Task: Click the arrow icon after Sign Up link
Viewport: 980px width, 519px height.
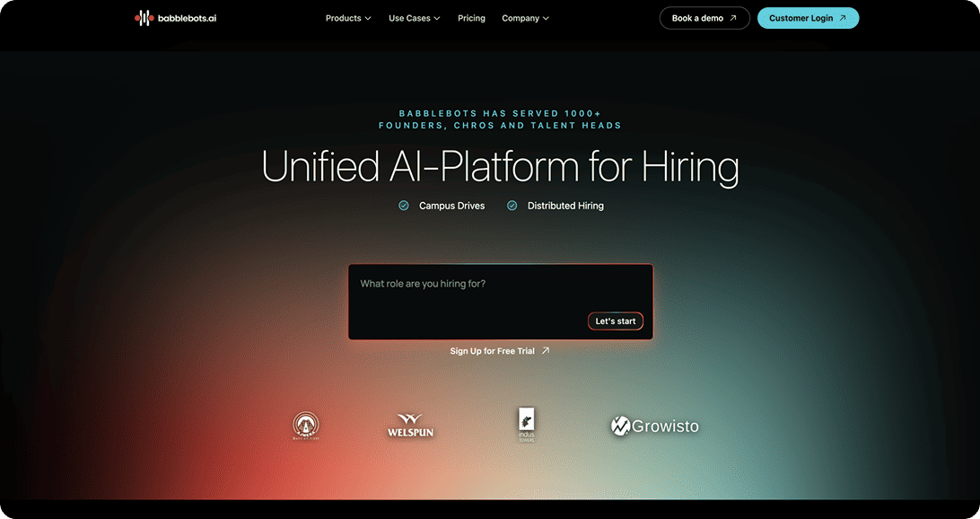Action: [546, 351]
